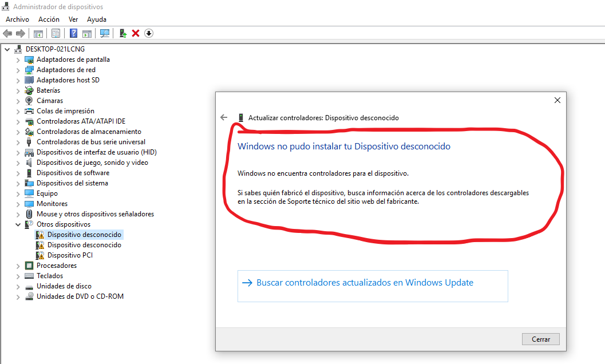This screenshot has height=364, width=605.
Task: Select the highlighted Dispositivo desconocido entry
Action: coord(84,235)
